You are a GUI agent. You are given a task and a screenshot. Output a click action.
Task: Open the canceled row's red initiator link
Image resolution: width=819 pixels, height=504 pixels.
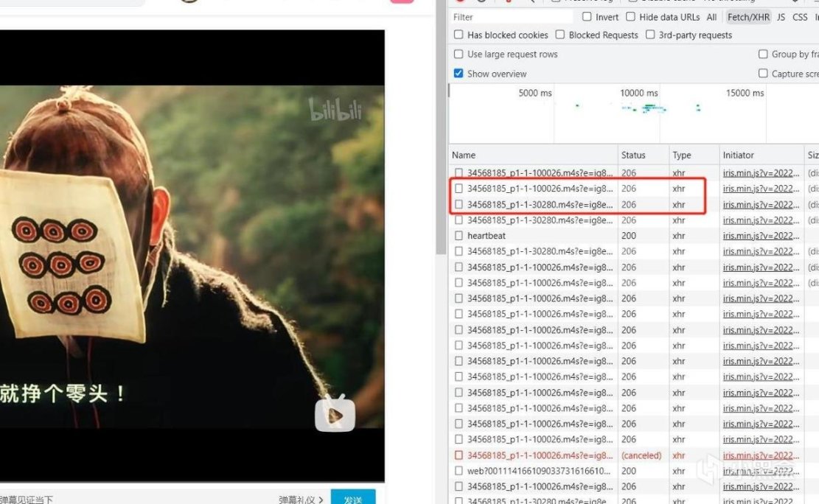[761, 455]
